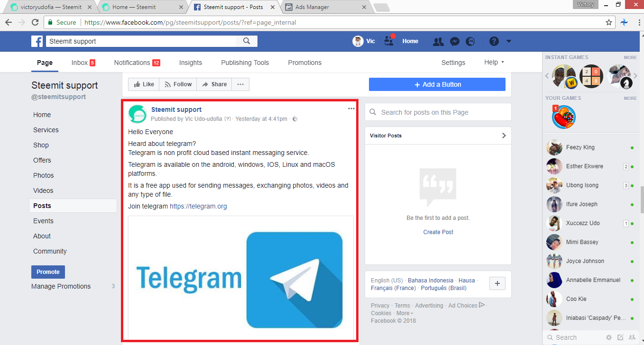Image resolution: width=644 pixels, height=345 pixels.
Task: Click the search magnifier button in Facebook bar
Action: [x=247, y=41]
